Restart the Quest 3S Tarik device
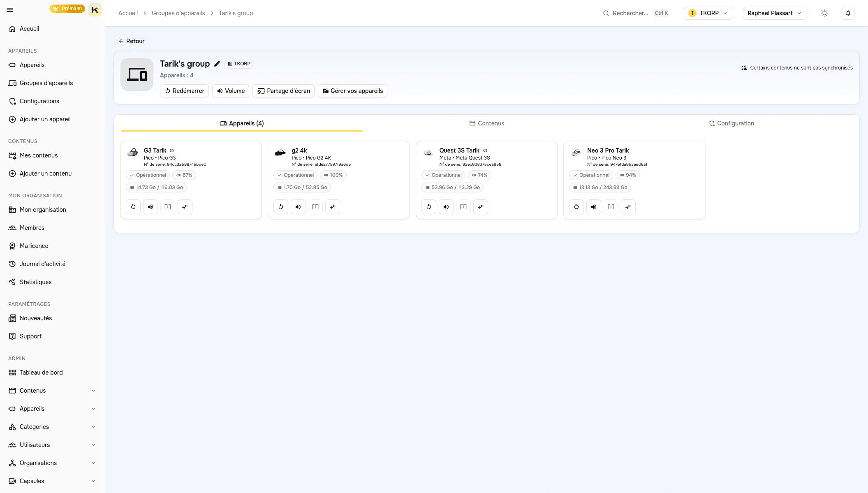The image size is (868, 493). pos(429,207)
